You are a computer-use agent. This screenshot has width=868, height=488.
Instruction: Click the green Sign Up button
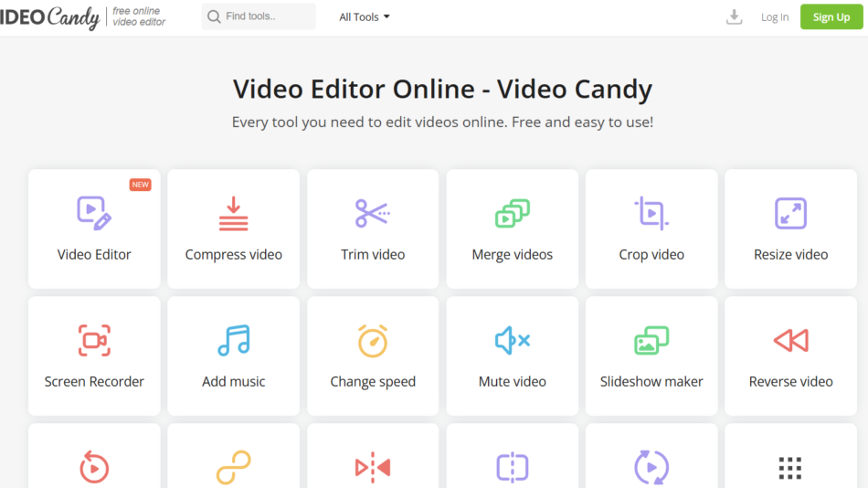coord(831,16)
